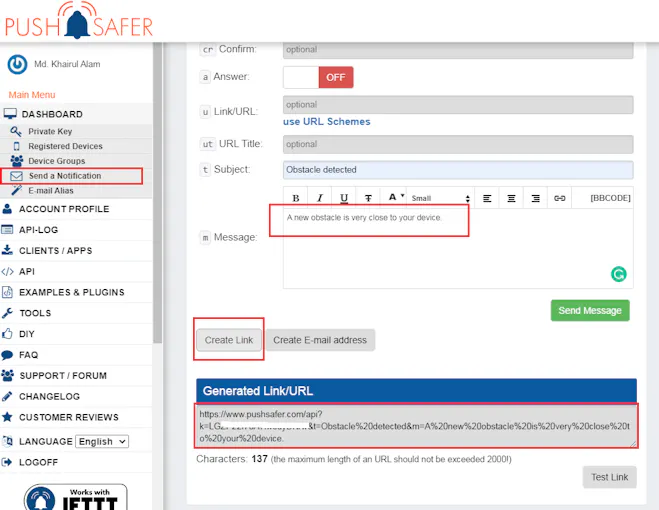Open Customer Reviews menu item

point(69,418)
